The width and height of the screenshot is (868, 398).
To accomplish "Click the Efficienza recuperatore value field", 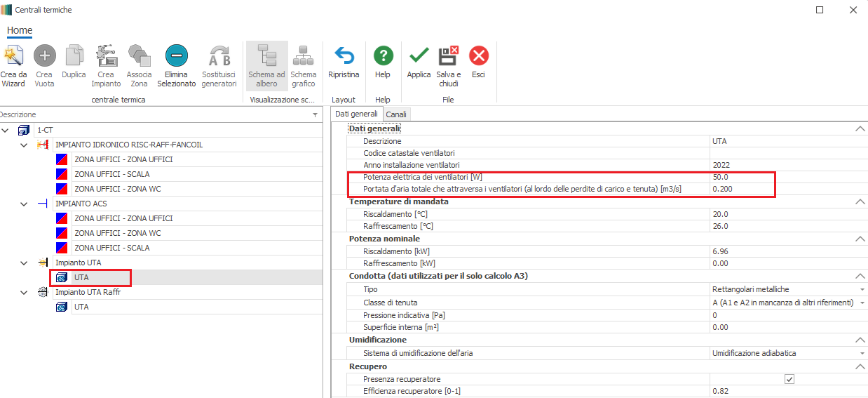I will (x=785, y=391).
